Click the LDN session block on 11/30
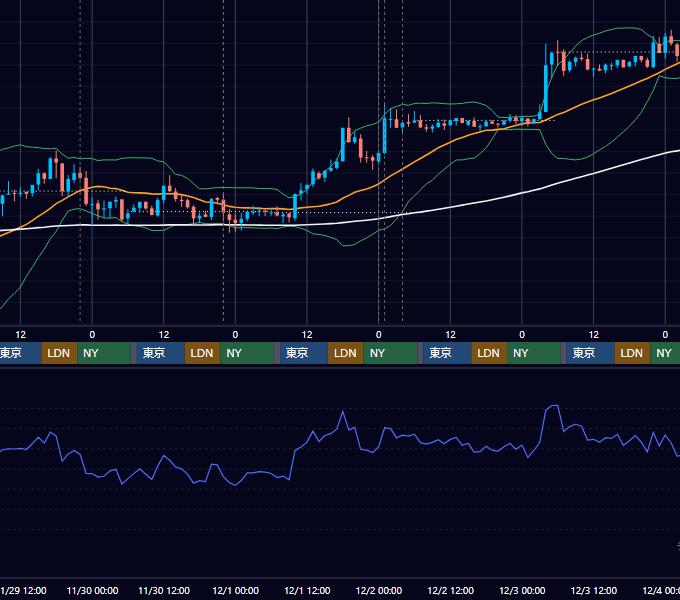680x600 pixels. point(203,353)
